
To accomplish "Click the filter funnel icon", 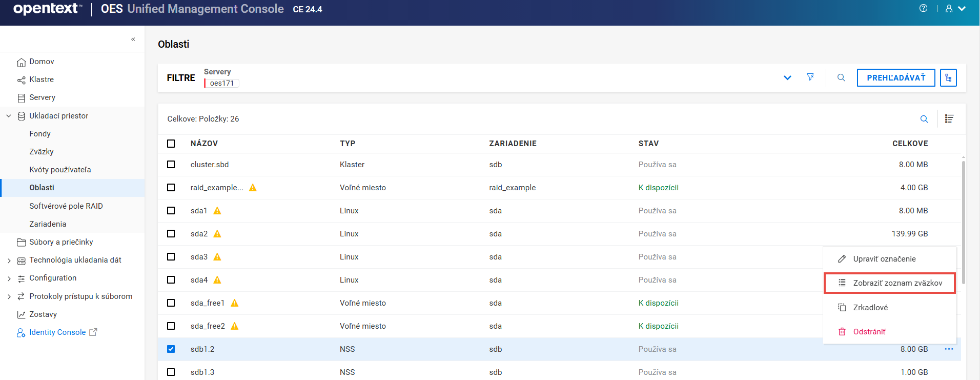I will pyautogui.click(x=810, y=77).
